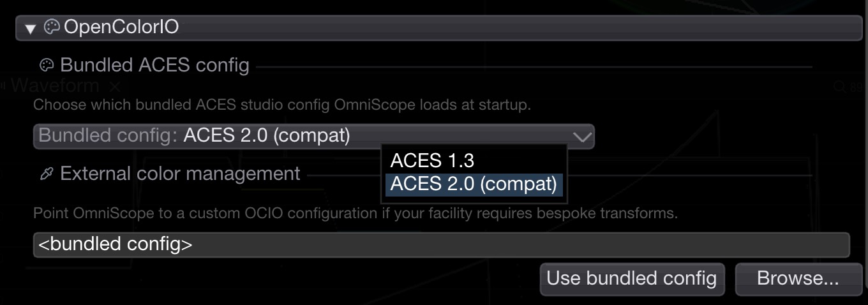Choose the highlighted ACES 2.0 (compat) list entry

pyautogui.click(x=474, y=184)
